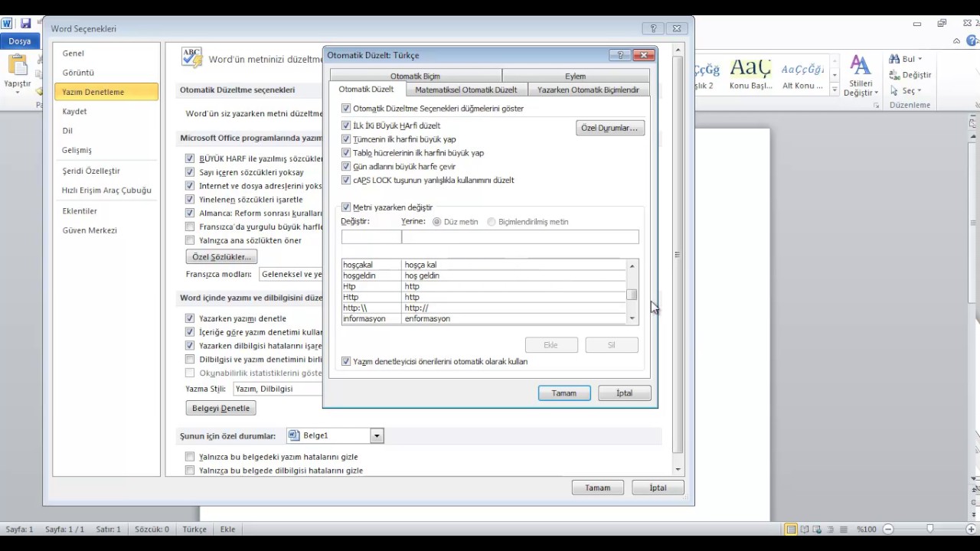Image resolution: width=980 pixels, height=551 pixels.
Task: Expand the Seç dropdown in Düzenleme group
Action: pos(919,91)
